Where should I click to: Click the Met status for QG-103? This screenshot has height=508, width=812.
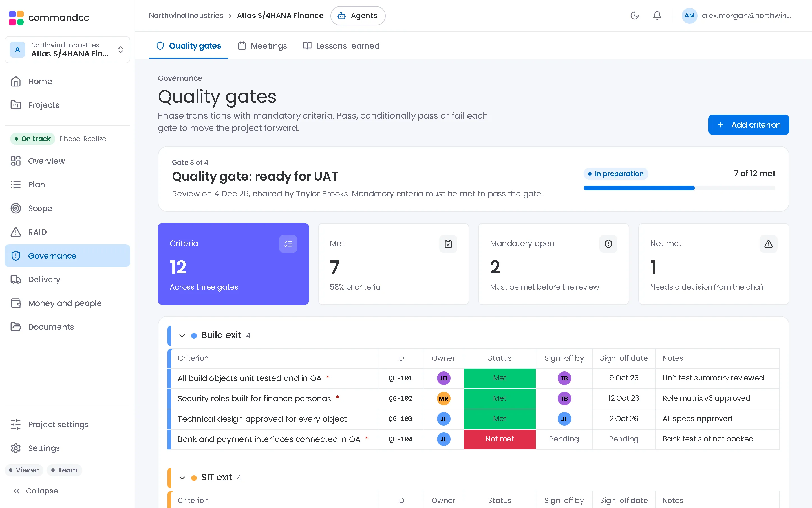500,419
